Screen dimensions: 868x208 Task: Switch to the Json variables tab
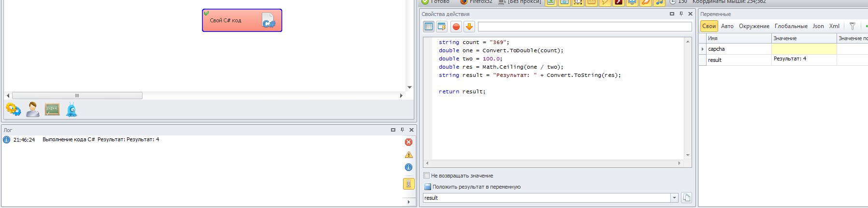(818, 26)
